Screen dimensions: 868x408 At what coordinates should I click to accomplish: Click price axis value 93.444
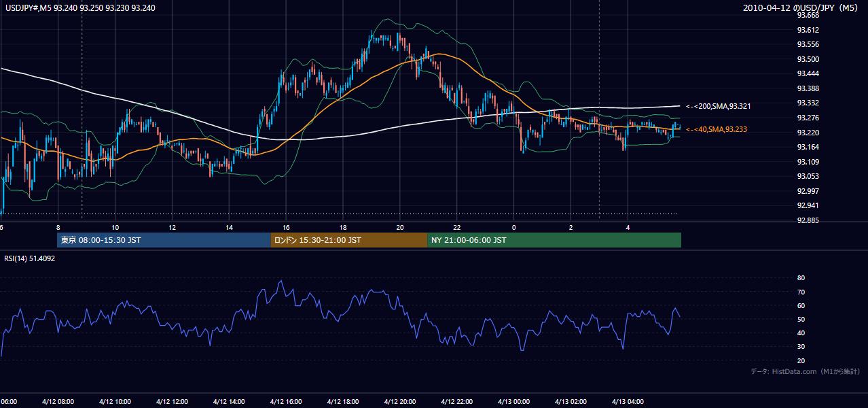(808, 73)
